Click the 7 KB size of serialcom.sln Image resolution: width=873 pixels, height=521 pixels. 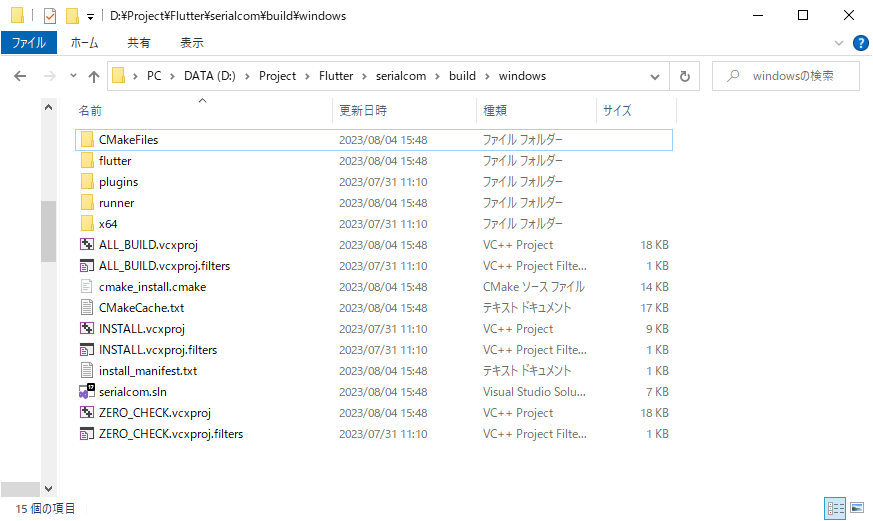(x=657, y=392)
